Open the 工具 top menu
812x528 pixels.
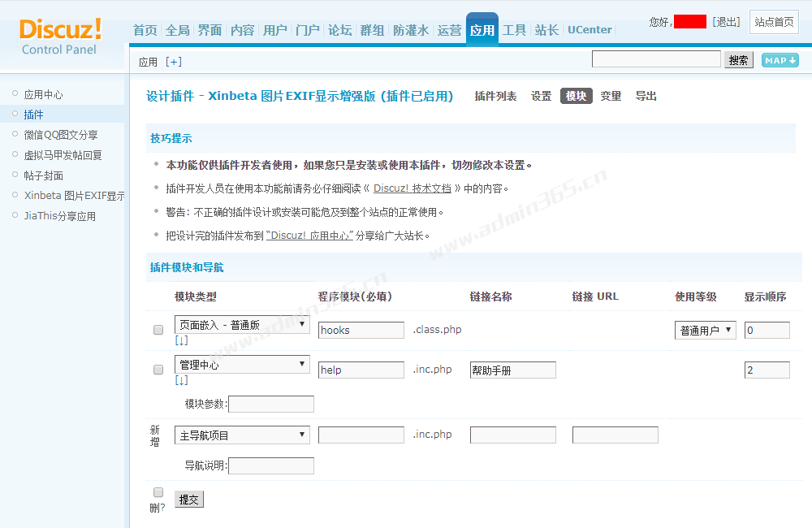514,30
